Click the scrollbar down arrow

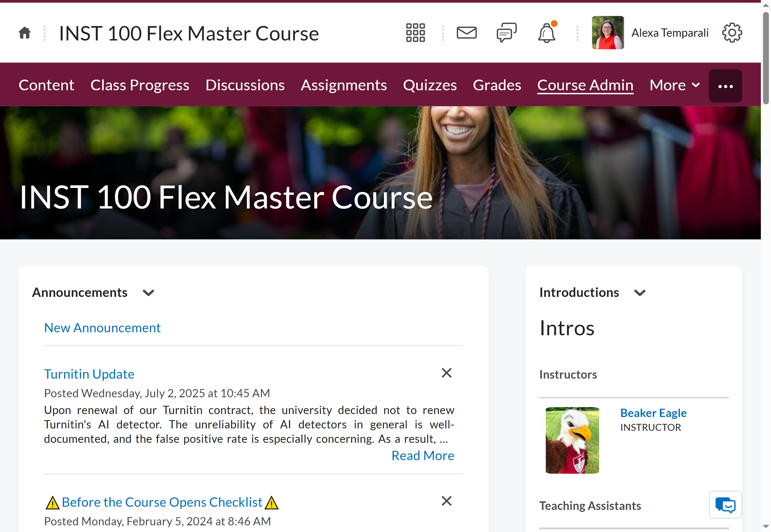point(766,527)
